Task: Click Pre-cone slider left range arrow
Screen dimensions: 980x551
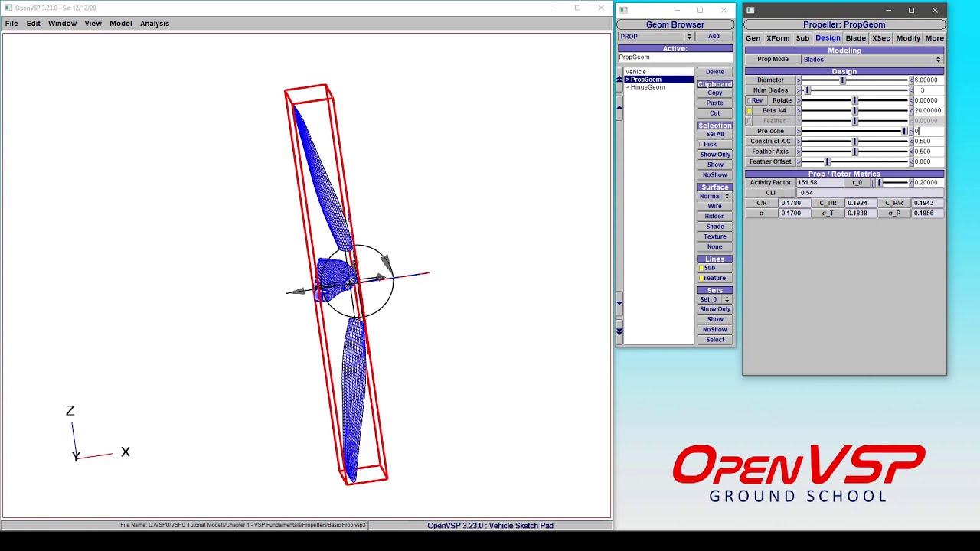Action: pyautogui.click(x=799, y=131)
